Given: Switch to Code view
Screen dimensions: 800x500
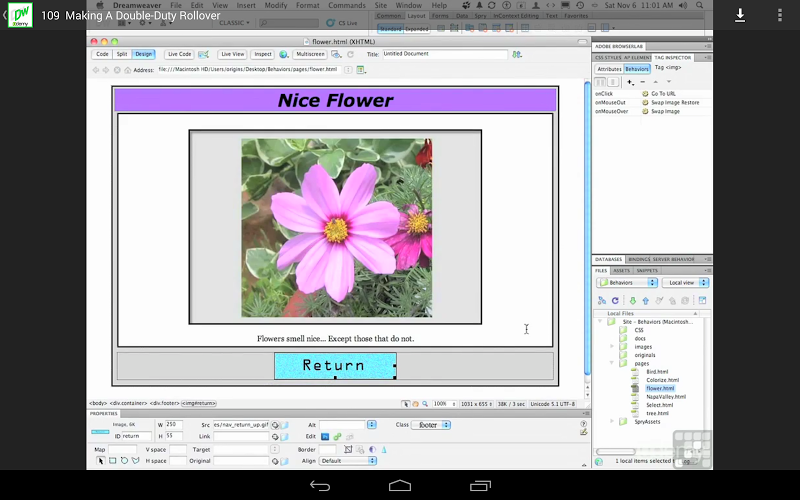Looking at the screenshot, I should pos(102,54).
